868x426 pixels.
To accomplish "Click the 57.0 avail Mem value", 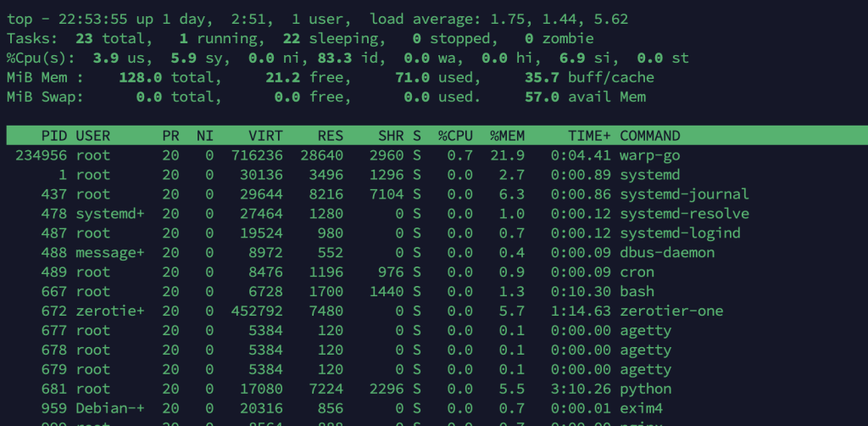I will [542, 97].
